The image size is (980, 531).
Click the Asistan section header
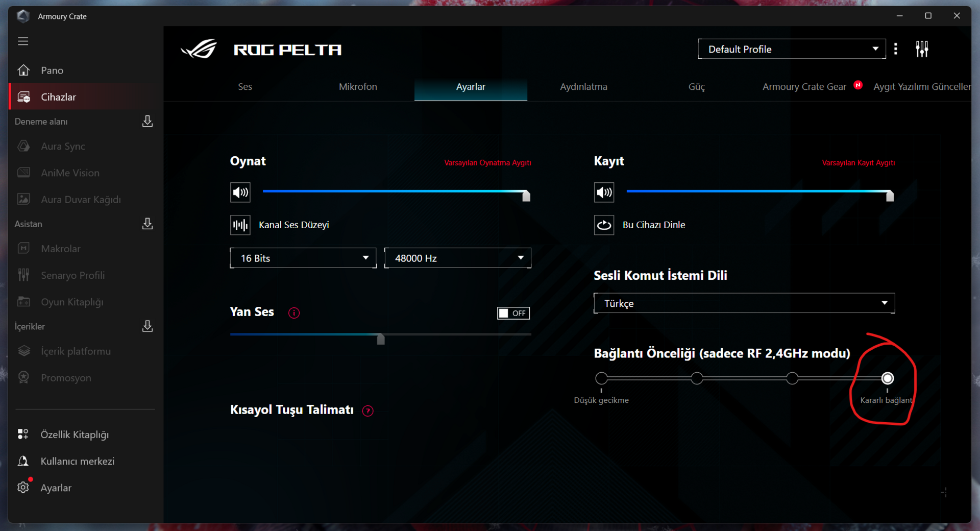28,224
